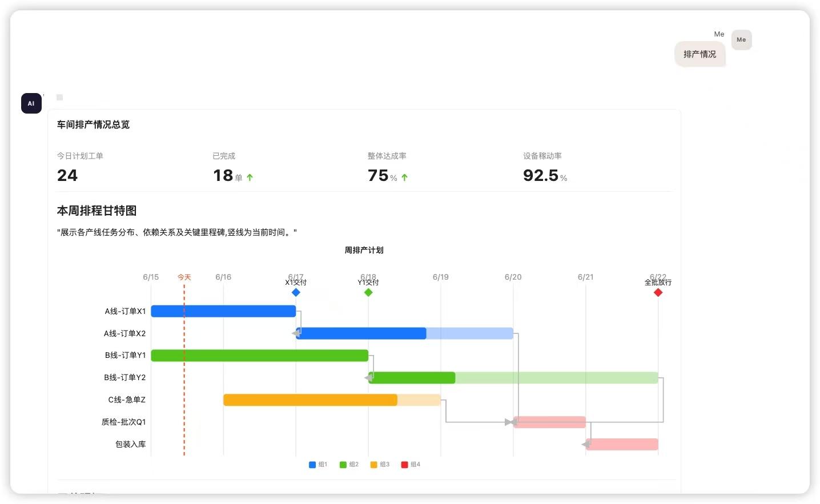Click the AI assistant avatar icon
Image resolution: width=820 pixels, height=504 pixels.
tap(31, 103)
